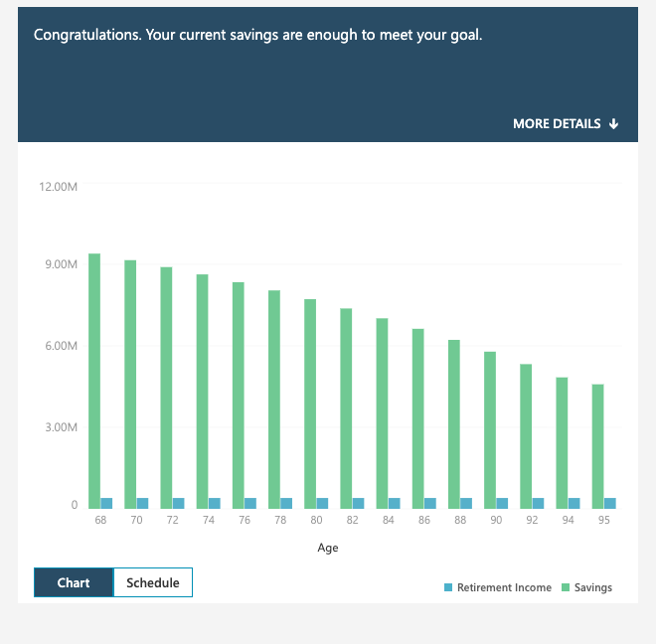656x644 pixels.
Task: Select the green savings bar at age 95
Action: pyautogui.click(x=597, y=445)
